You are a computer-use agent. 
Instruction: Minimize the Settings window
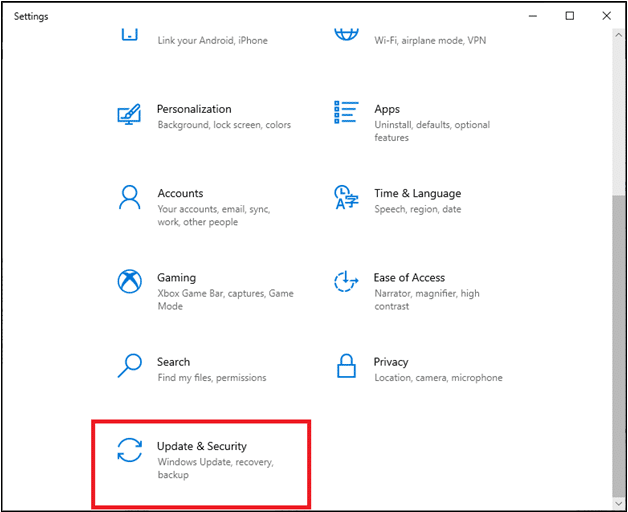533,16
